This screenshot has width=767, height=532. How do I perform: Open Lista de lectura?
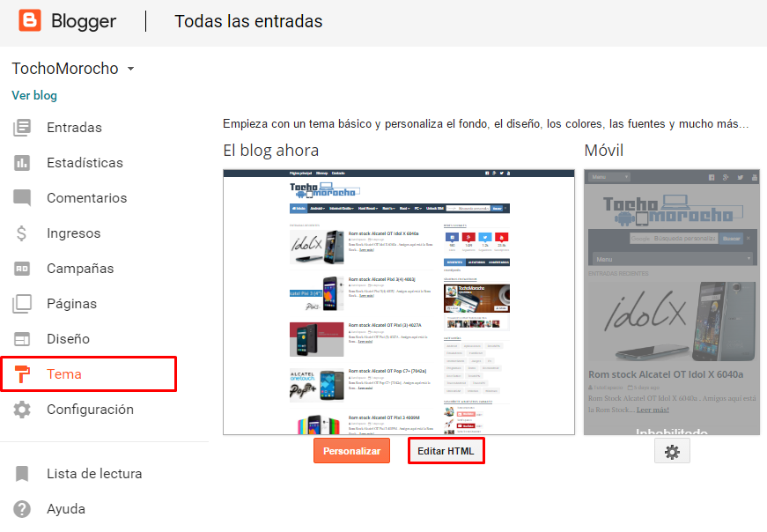(94, 474)
